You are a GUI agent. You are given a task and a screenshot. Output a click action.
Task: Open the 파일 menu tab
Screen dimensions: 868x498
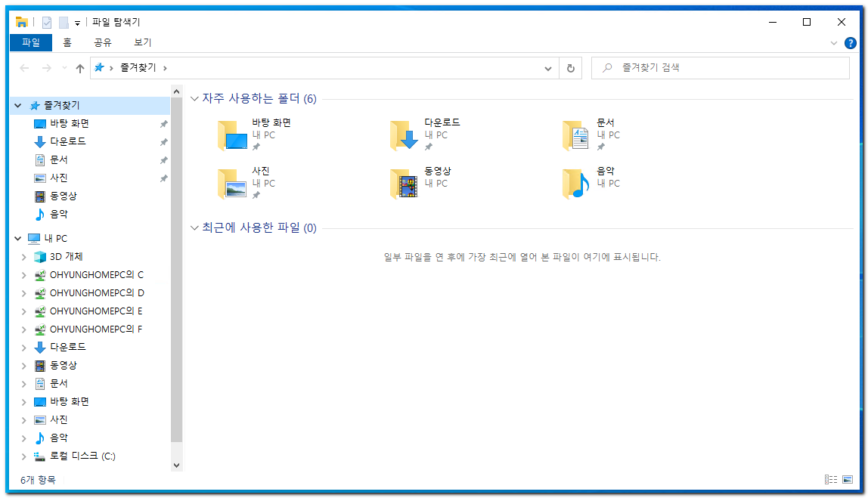pyautogui.click(x=31, y=43)
